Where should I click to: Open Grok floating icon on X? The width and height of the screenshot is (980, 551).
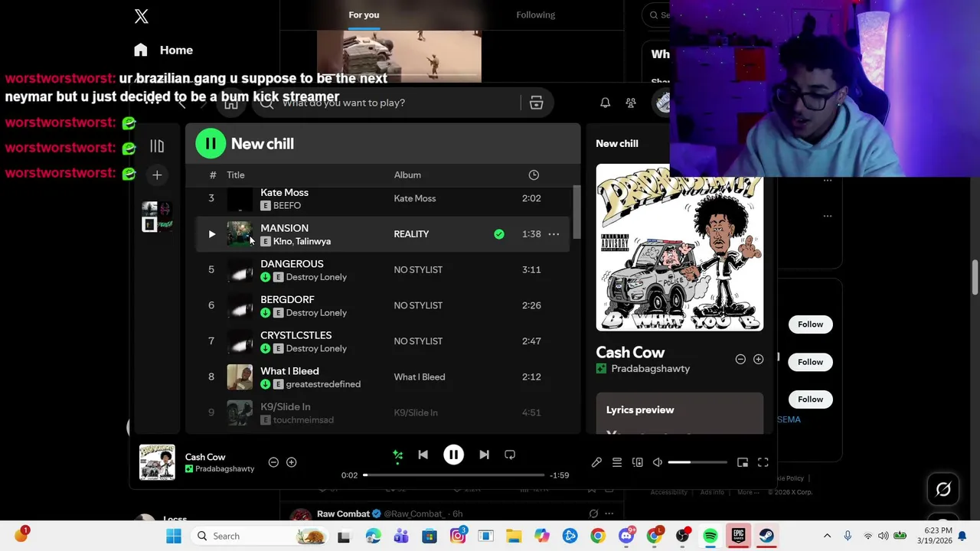pos(943,490)
